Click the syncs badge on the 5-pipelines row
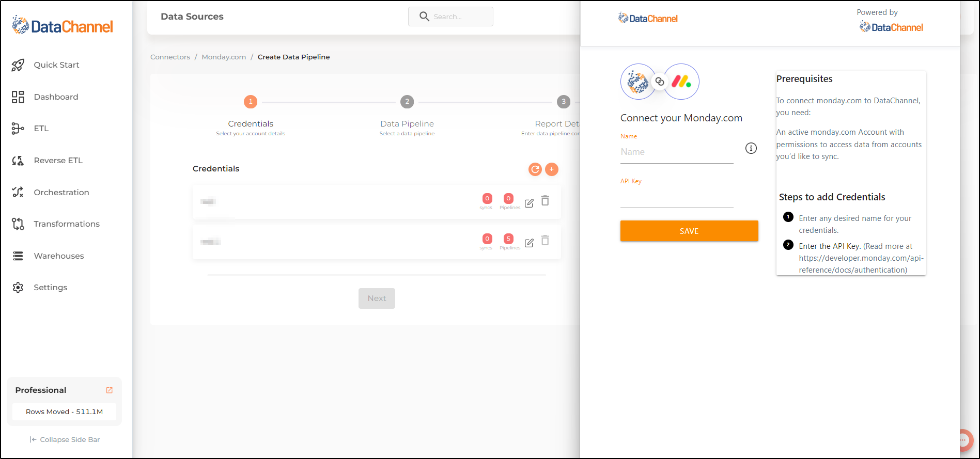Screen dimensions: 980x459 click(487, 239)
